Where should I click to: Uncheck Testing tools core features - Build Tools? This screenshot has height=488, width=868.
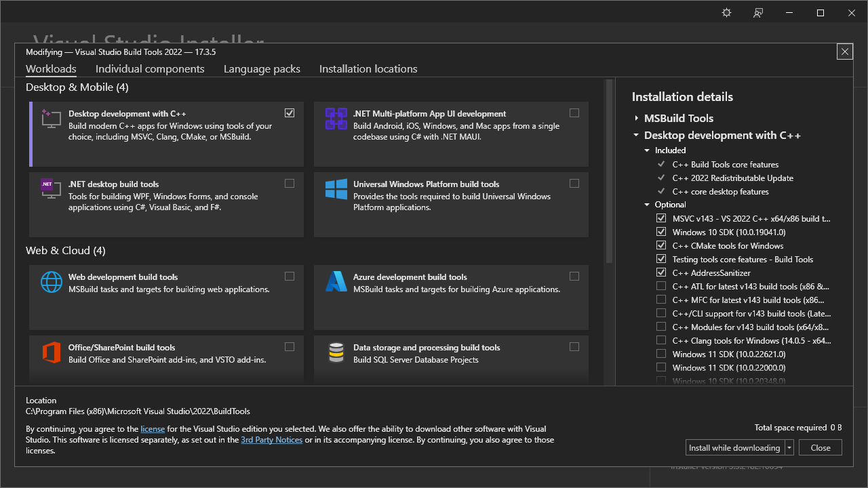coord(661,259)
